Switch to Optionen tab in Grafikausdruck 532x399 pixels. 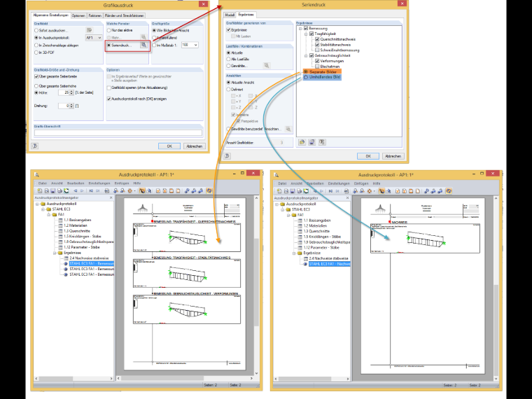coord(78,15)
